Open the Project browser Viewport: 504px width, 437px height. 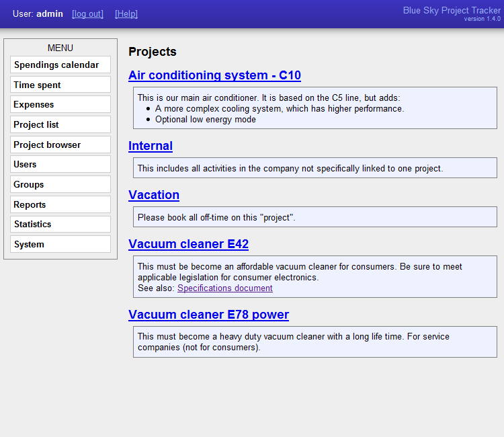coord(60,145)
